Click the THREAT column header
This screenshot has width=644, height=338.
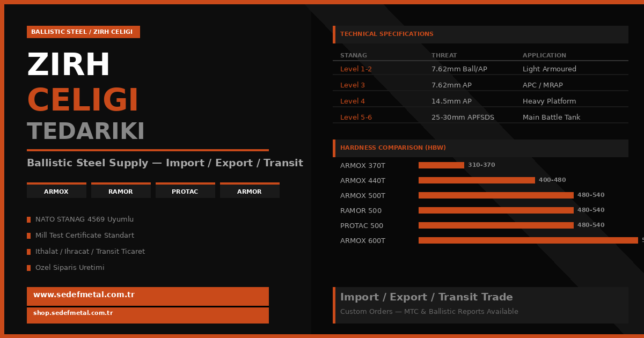[x=444, y=56]
